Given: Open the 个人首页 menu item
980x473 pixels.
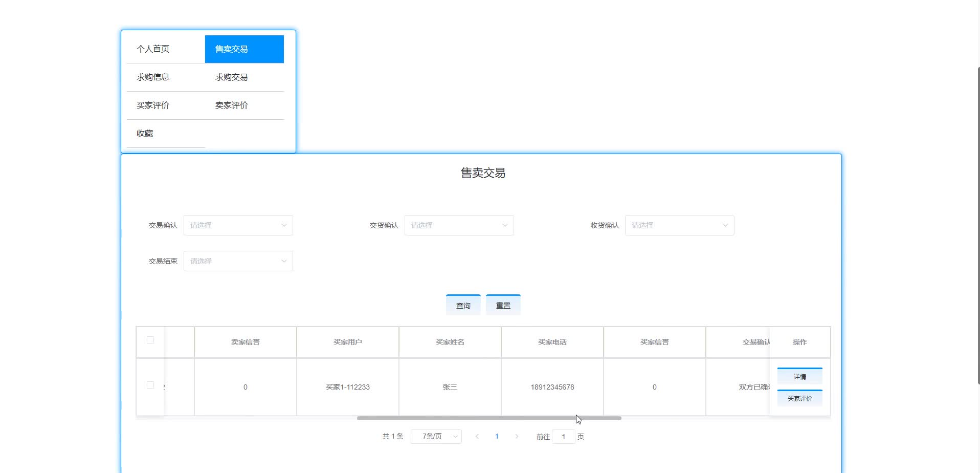Looking at the screenshot, I should [x=166, y=49].
